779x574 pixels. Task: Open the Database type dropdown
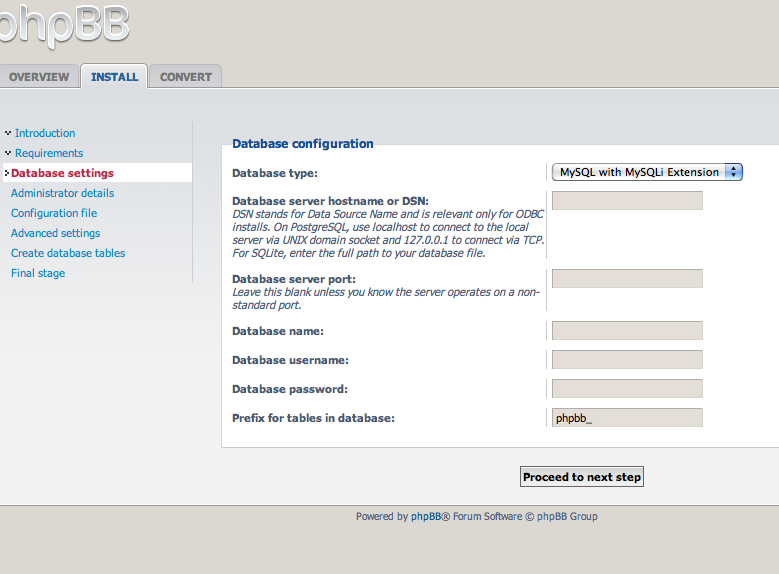coord(647,172)
